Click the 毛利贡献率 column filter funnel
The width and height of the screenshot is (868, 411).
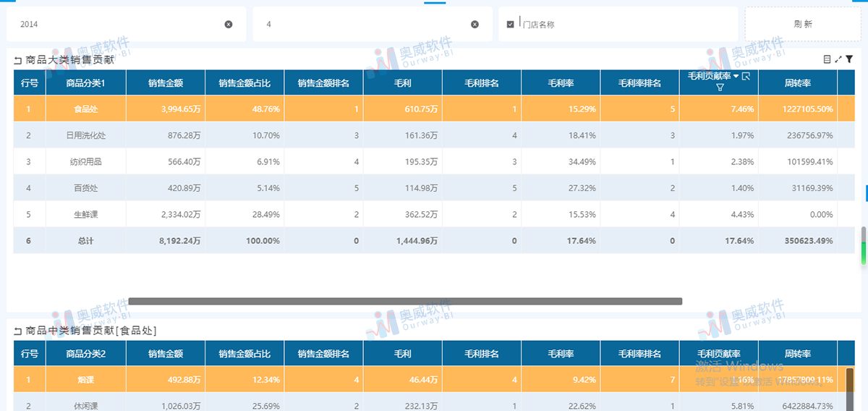tap(720, 88)
